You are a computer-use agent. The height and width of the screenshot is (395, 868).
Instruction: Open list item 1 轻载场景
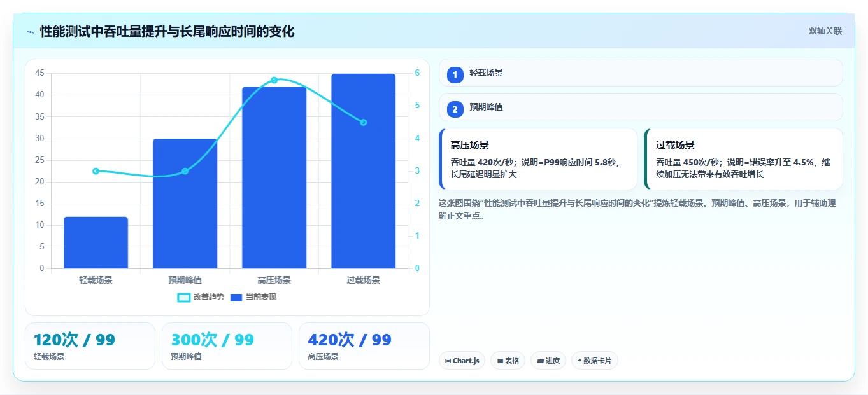(x=641, y=73)
